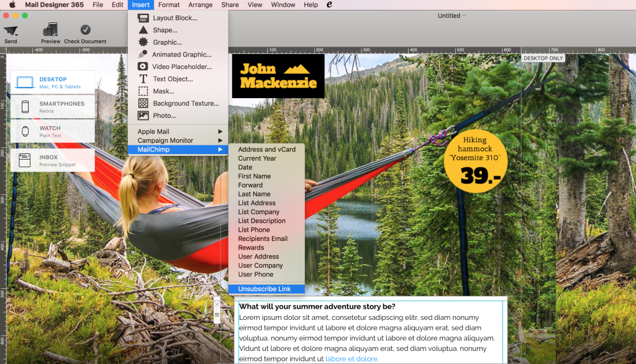Choose Address and vCard placeholder

(266, 149)
